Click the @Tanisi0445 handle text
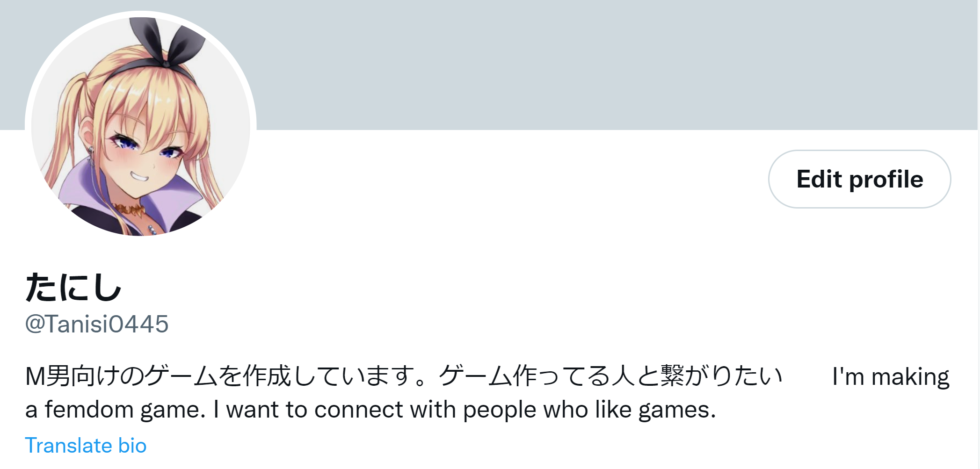Viewport: 980px width, 469px height. click(x=97, y=324)
